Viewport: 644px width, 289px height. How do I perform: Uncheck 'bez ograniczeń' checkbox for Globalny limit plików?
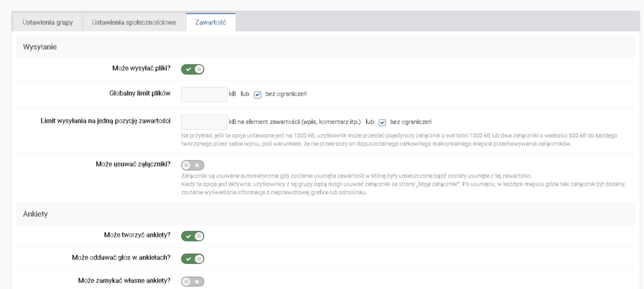(x=258, y=94)
